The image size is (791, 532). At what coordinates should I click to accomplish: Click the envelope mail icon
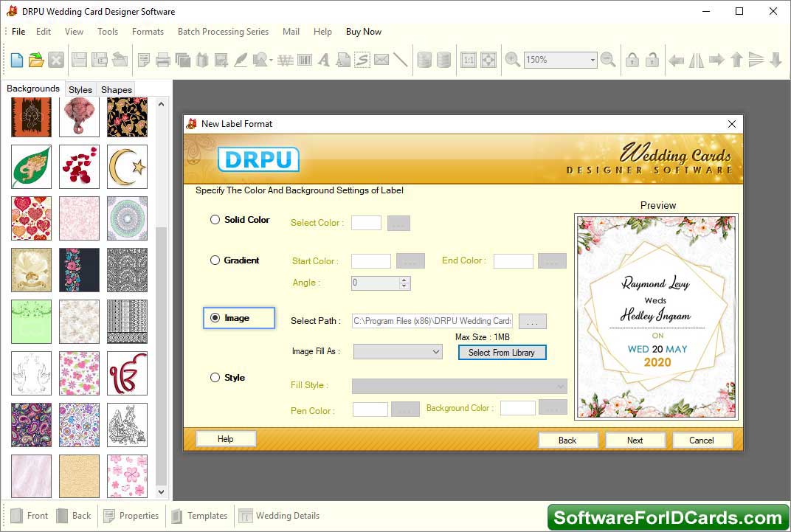pyautogui.click(x=381, y=60)
